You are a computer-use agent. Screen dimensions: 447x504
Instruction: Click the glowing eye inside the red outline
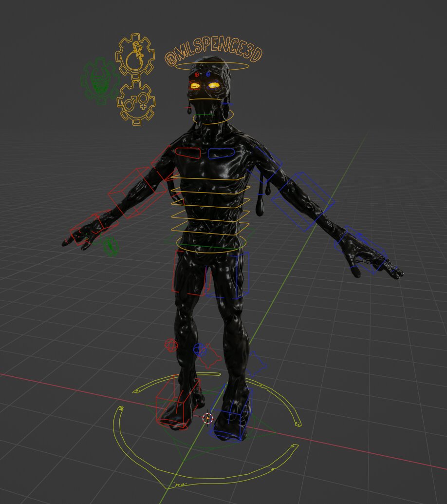coord(195,85)
